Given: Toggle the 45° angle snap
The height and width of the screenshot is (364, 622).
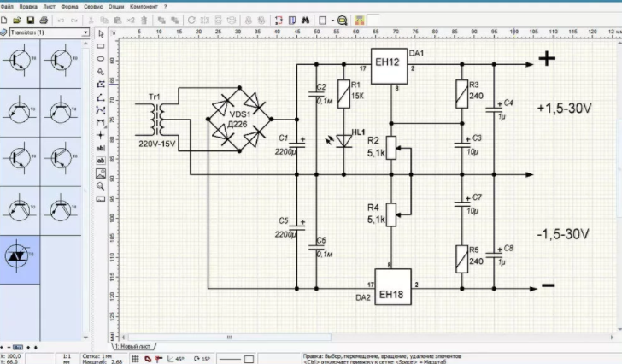Looking at the screenshot, I should (175, 359).
